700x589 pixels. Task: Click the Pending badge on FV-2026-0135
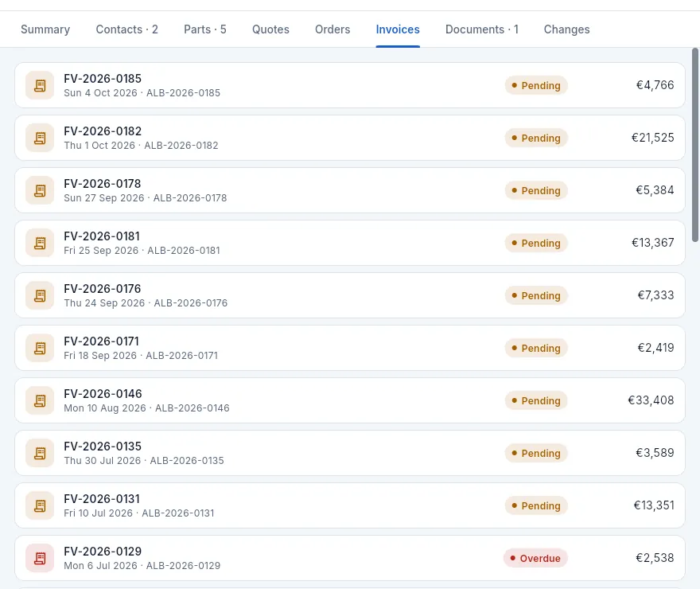tap(536, 453)
